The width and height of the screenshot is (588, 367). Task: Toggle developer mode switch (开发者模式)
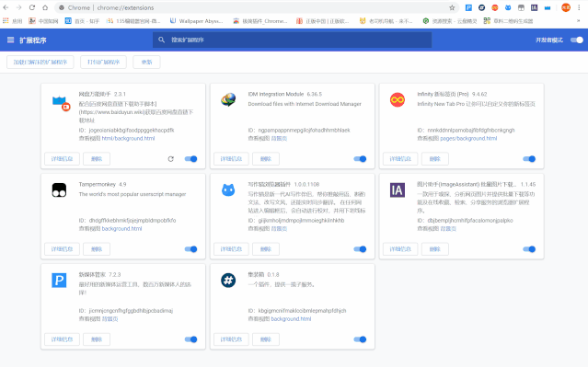[577, 40]
